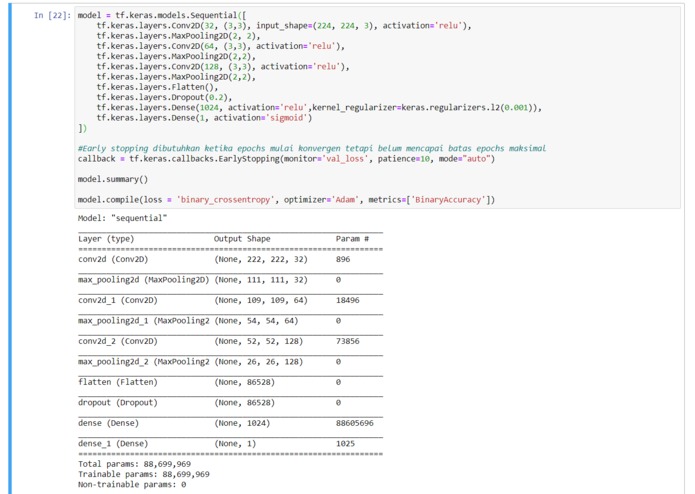
Task: Click the 'dropout (Dropout)' row name
Action: 118,402
